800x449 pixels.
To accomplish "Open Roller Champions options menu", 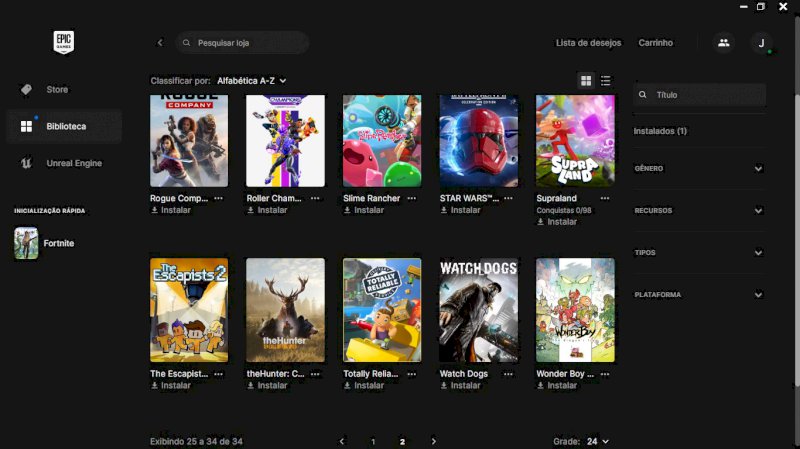I will pyautogui.click(x=315, y=198).
